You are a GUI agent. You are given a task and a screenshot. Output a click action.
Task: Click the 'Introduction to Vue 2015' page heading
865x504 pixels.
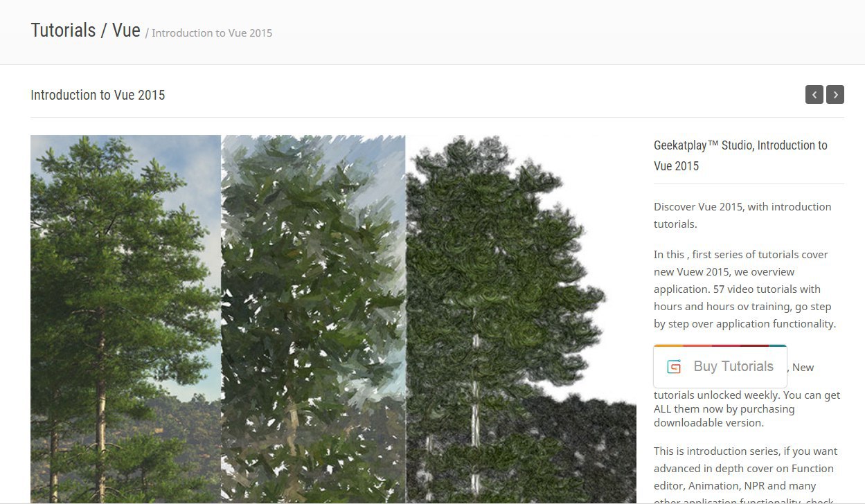pyautogui.click(x=98, y=95)
